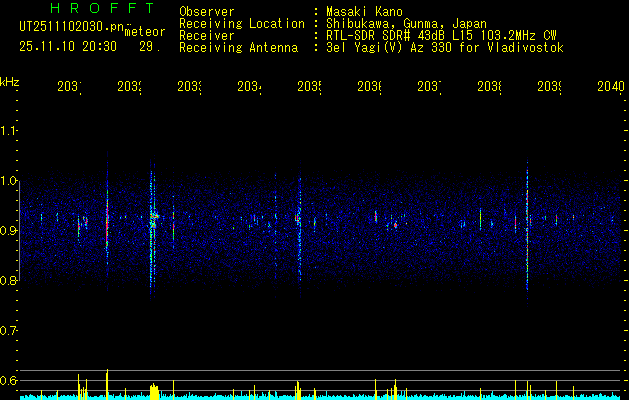629x400 pixels.
Task: Click the 0.7 frequency axis label
Action: pyautogui.click(x=8, y=331)
